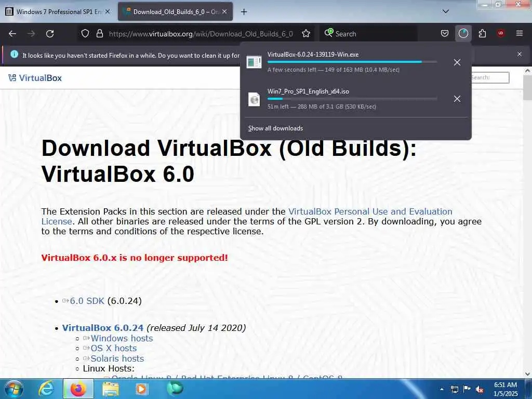Switch to Windows 7 Professional SP1 tab
The image size is (532, 399).
[x=58, y=12]
